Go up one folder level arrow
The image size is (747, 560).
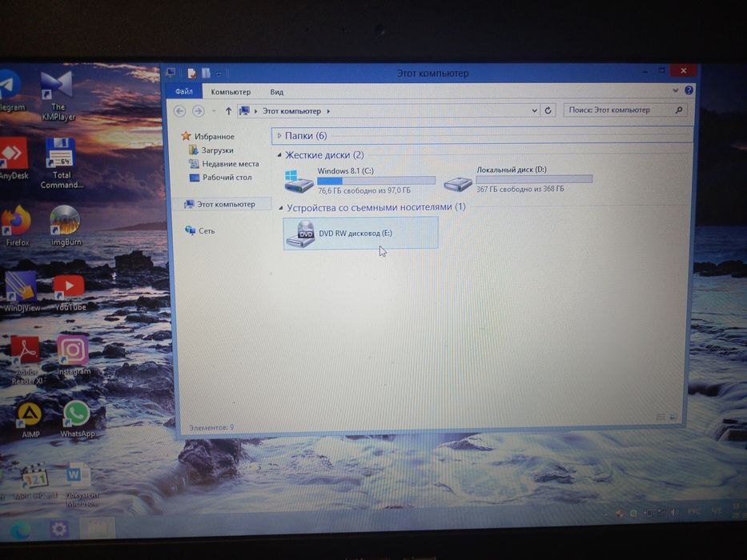[x=229, y=111]
